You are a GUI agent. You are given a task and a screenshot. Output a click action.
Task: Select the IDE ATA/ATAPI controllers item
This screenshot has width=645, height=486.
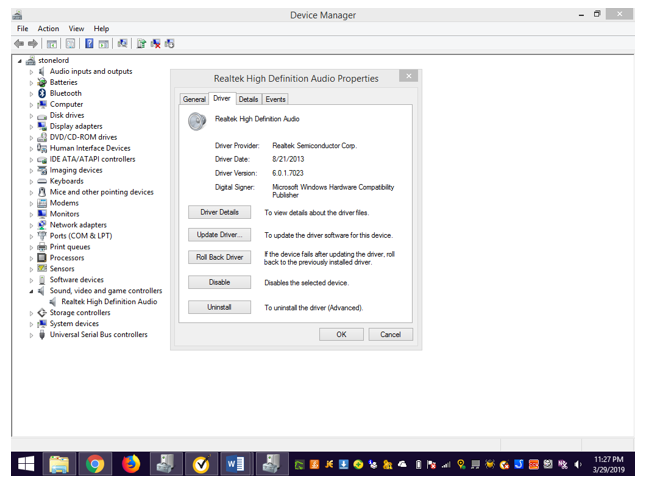click(92, 159)
